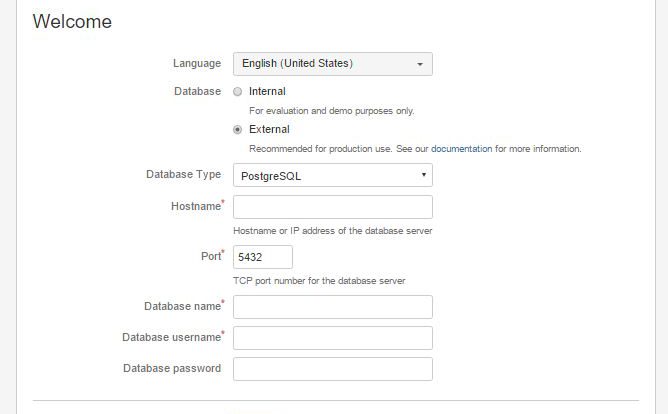
Task: Select the External database radio button
Action: click(237, 129)
